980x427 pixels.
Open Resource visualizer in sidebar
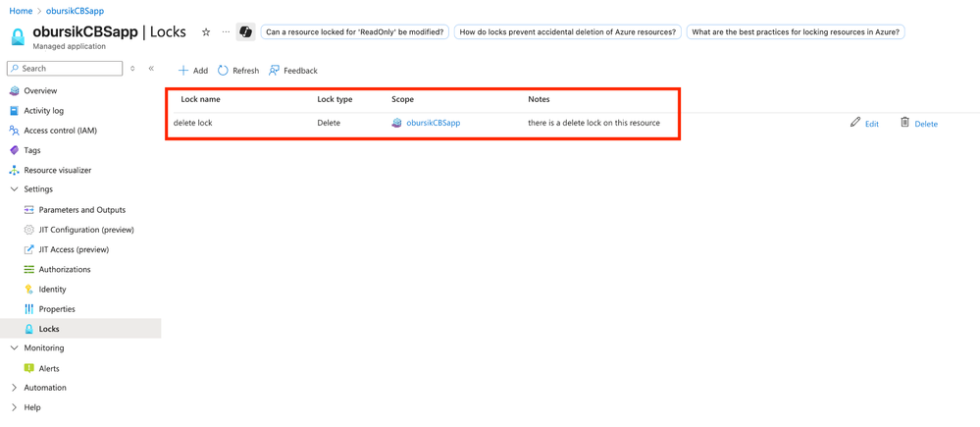coord(57,170)
